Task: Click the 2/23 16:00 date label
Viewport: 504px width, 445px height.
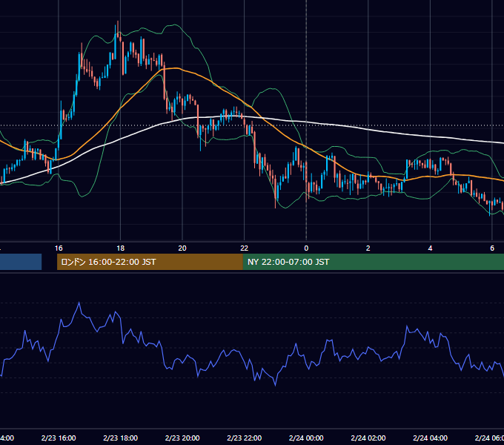Action: click(x=59, y=438)
